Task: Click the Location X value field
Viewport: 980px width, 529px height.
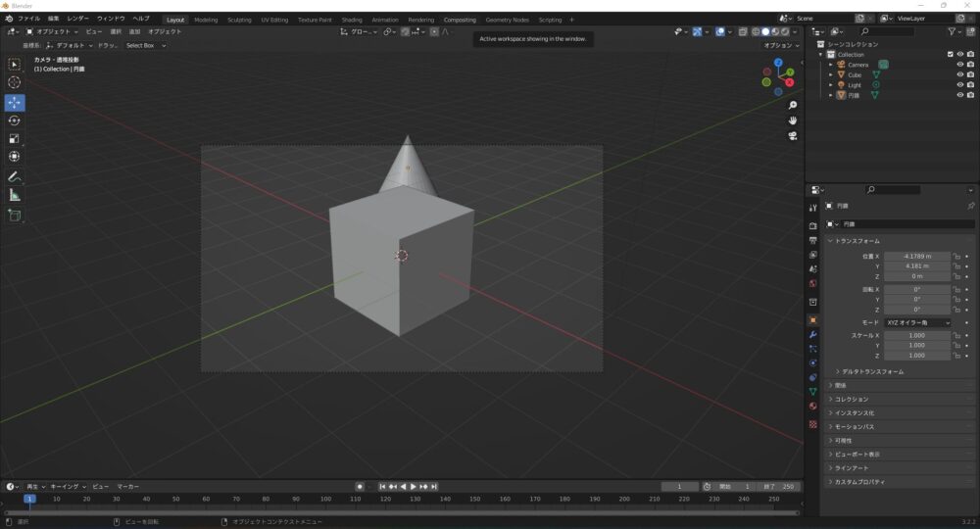Action: tap(917, 256)
